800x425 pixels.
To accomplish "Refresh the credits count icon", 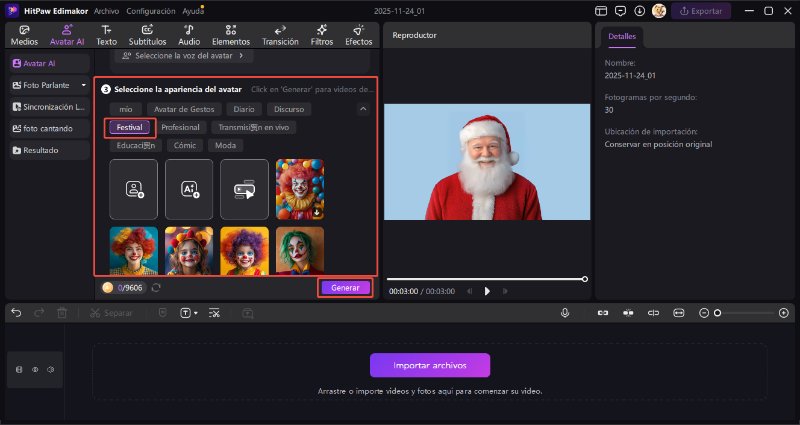I will tap(156, 288).
